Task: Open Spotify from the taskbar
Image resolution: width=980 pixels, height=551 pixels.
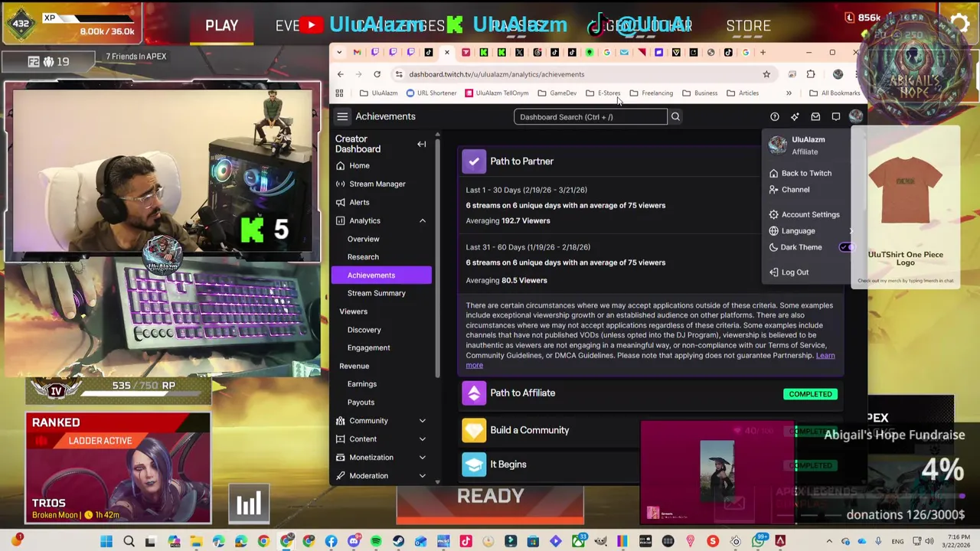Action: [376, 542]
